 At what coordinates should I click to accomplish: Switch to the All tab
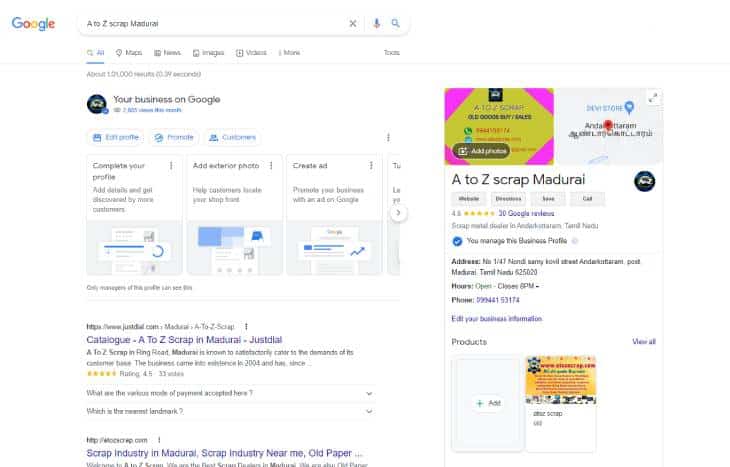point(95,53)
